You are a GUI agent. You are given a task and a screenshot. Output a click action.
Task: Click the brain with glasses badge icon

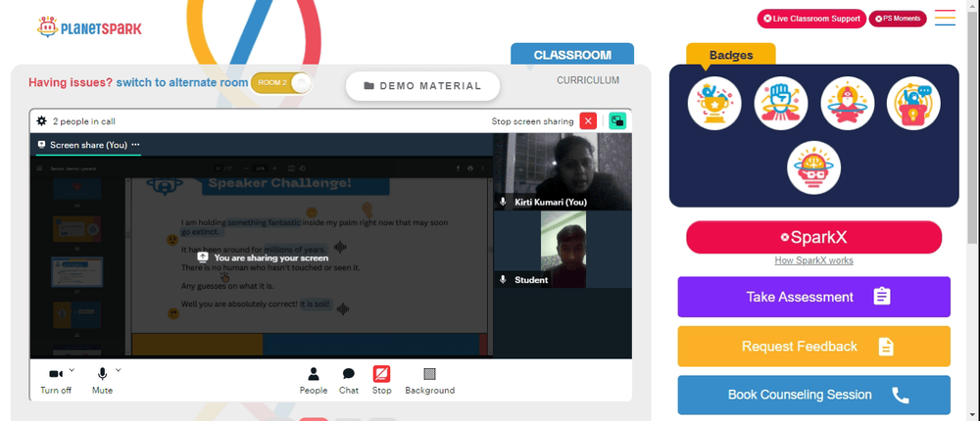pos(813,167)
